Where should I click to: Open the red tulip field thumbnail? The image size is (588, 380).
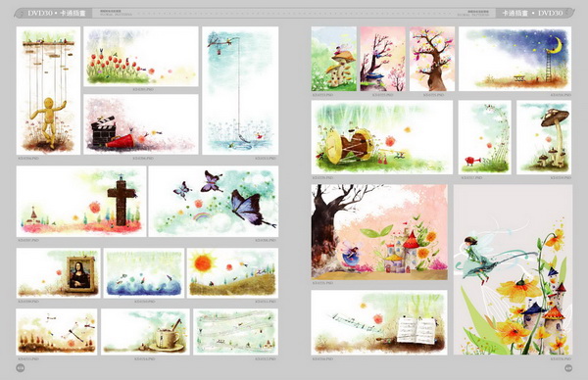[x=141, y=57]
